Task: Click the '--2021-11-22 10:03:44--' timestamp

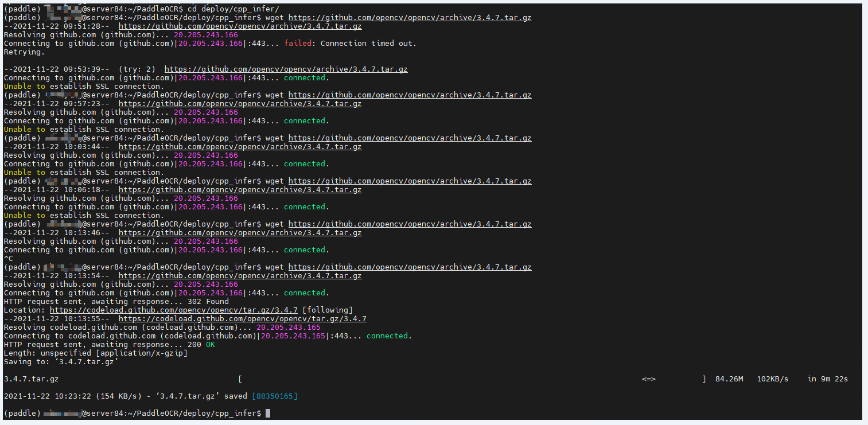Action: pos(56,147)
